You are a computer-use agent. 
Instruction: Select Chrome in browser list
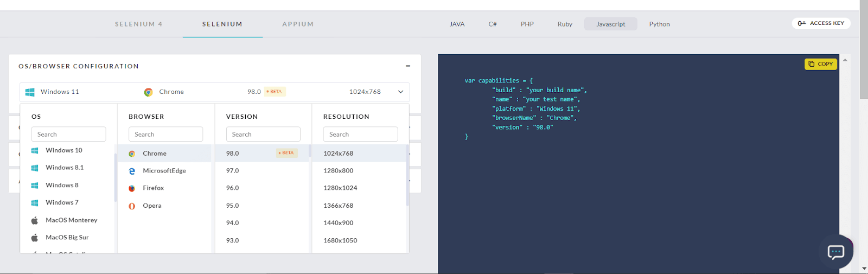pos(164,154)
